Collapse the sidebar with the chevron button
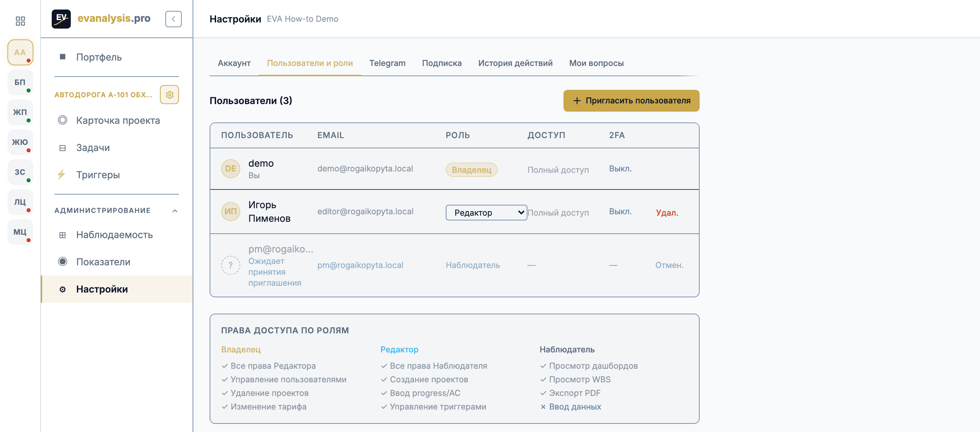 (x=174, y=19)
